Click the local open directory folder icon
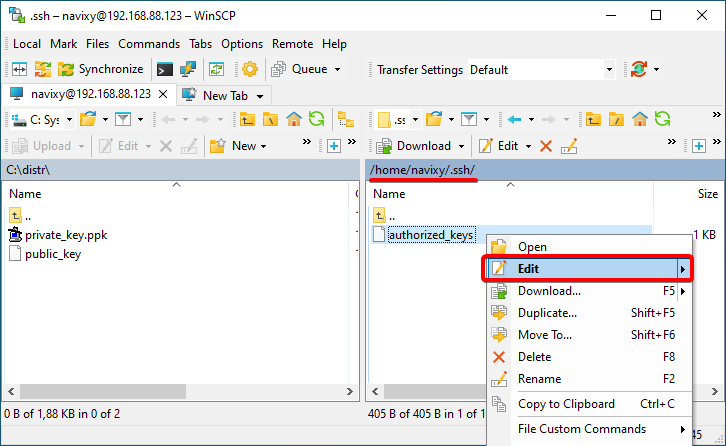726x446 pixels. (88, 119)
